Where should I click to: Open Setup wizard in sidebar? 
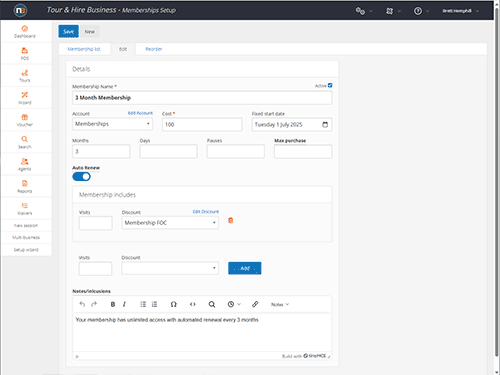26,250
